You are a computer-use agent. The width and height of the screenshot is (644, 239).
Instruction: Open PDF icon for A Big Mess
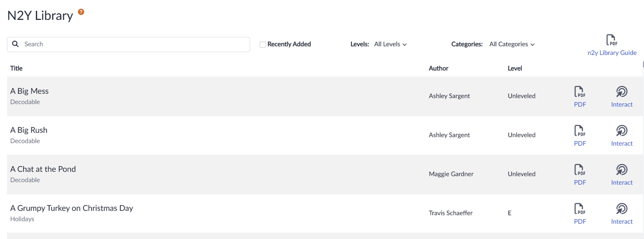pos(580,92)
